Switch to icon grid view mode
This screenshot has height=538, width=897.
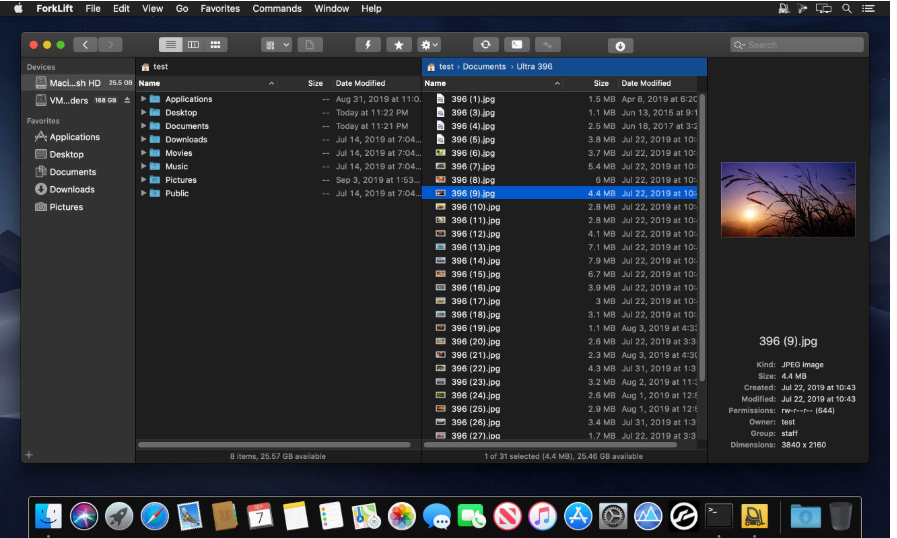(215, 45)
